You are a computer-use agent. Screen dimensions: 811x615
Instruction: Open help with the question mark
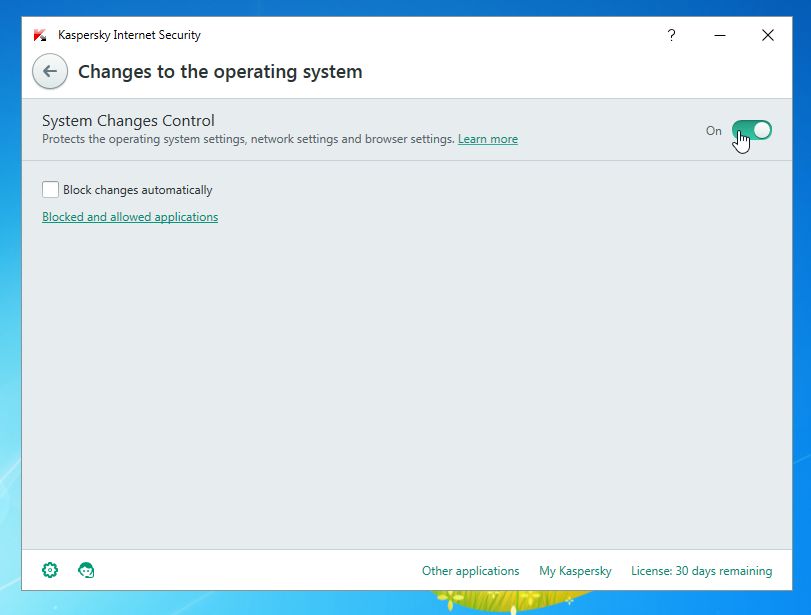(671, 35)
